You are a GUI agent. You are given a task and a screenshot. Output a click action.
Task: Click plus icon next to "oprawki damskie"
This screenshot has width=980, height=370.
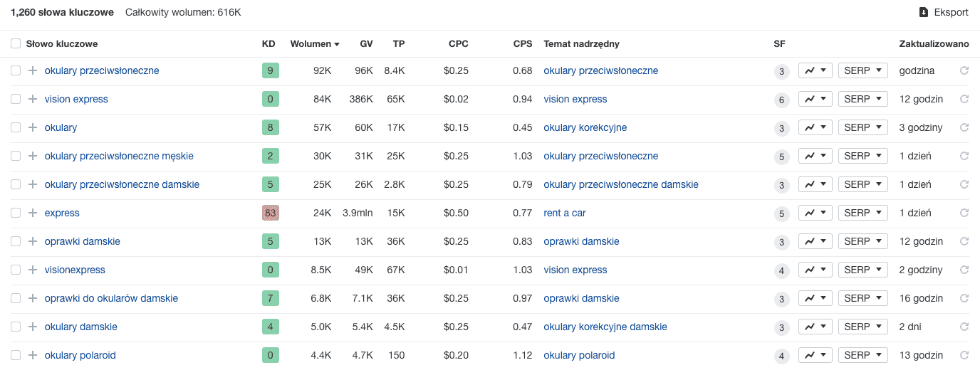(x=32, y=241)
